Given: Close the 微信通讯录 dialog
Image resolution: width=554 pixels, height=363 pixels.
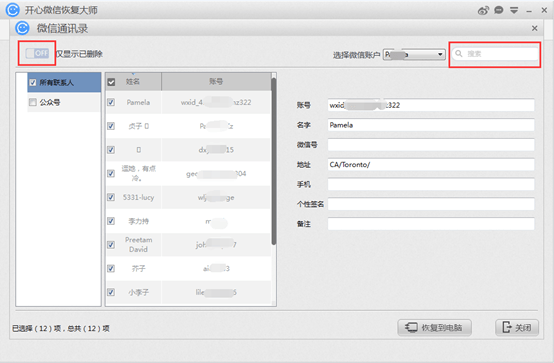Looking at the screenshot, I should (535, 28).
